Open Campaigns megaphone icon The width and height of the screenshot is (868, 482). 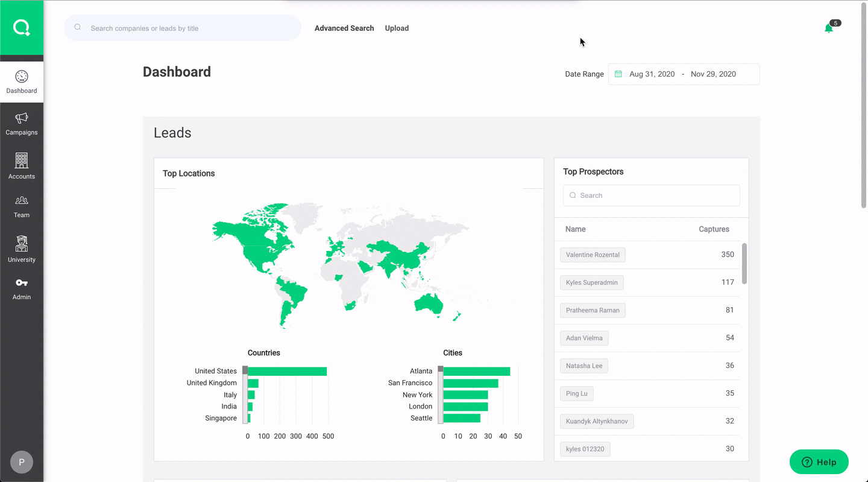tap(22, 118)
